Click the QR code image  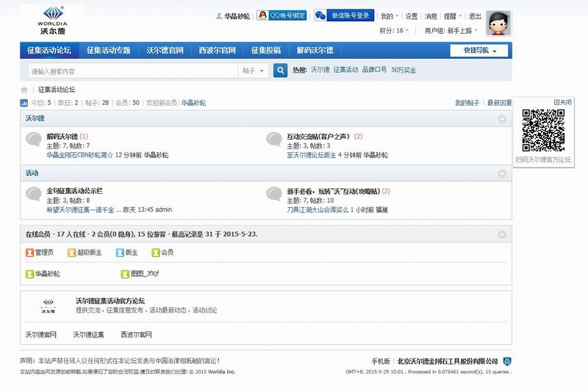tap(543, 130)
